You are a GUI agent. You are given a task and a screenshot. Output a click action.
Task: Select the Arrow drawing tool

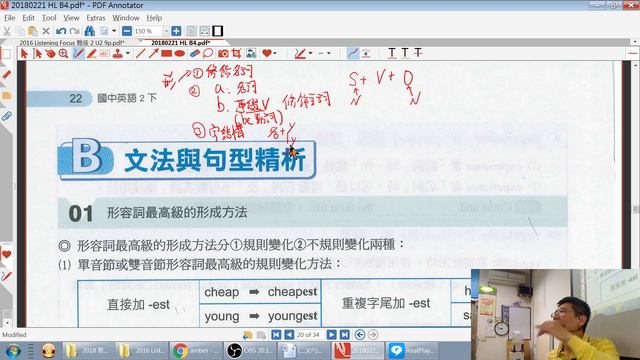point(153,53)
